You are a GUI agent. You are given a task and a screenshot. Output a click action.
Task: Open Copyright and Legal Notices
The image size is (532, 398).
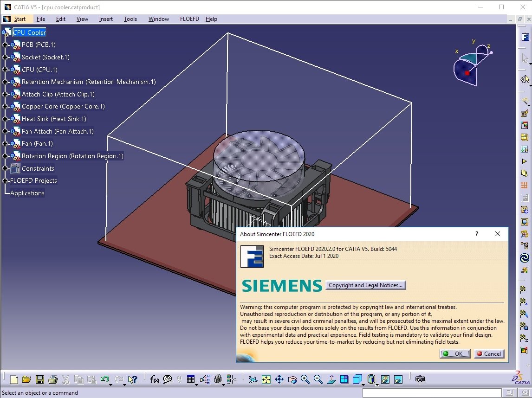coord(365,285)
